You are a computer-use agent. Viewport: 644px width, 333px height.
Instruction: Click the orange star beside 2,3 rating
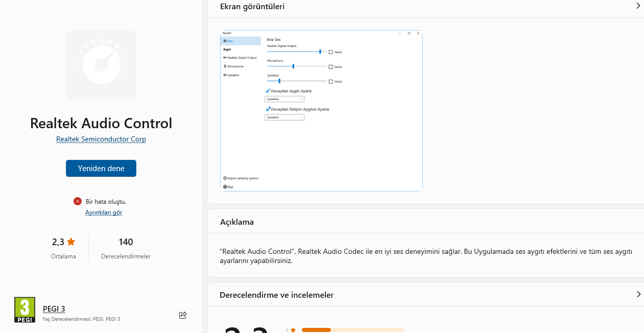[x=71, y=242]
